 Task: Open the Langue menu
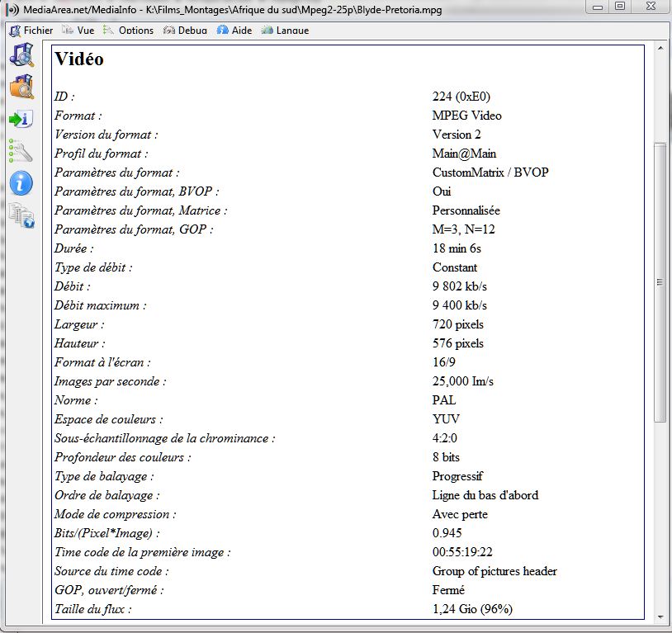pos(285,31)
